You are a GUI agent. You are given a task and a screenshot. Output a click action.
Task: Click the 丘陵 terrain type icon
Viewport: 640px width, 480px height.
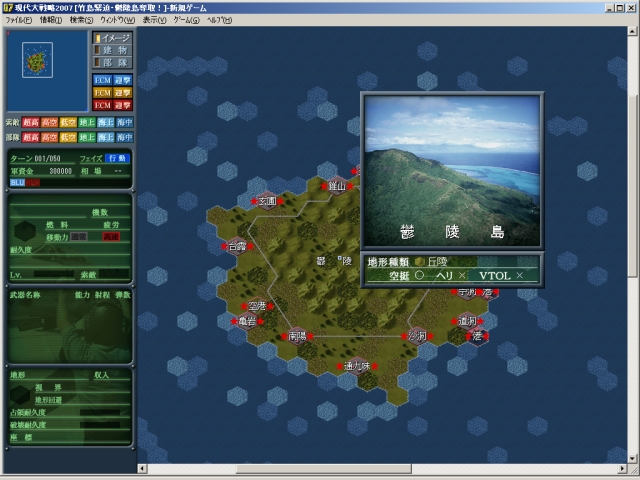[420, 262]
